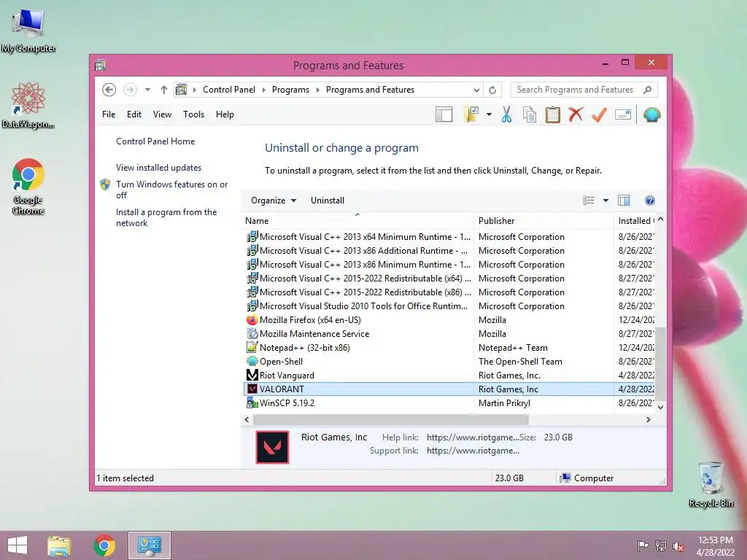Click the Copy toolbar icon
Screen dimensions: 747x560
pos(530,114)
